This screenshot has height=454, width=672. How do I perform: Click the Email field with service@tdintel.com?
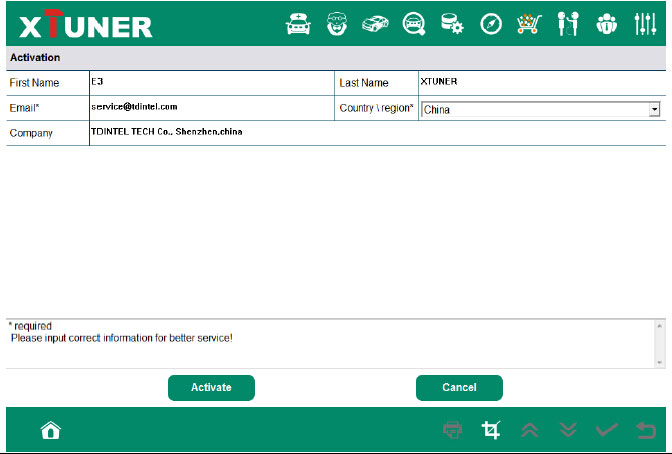[212, 108]
